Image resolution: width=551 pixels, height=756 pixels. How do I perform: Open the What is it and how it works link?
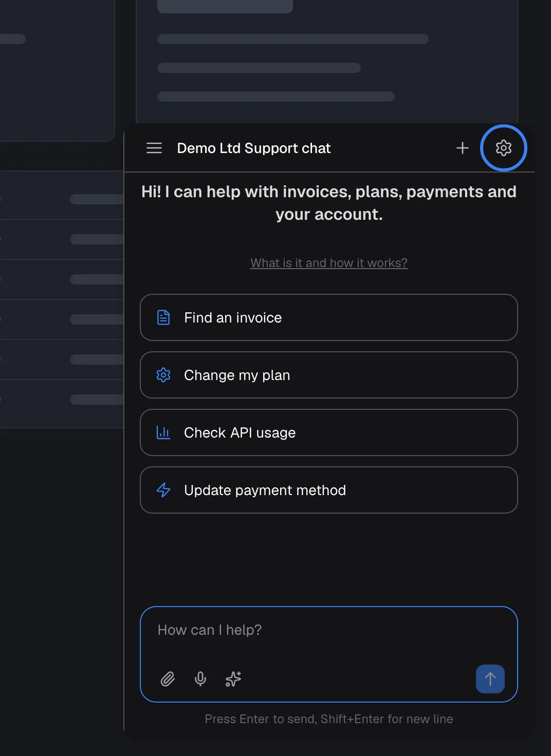[329, 263]
